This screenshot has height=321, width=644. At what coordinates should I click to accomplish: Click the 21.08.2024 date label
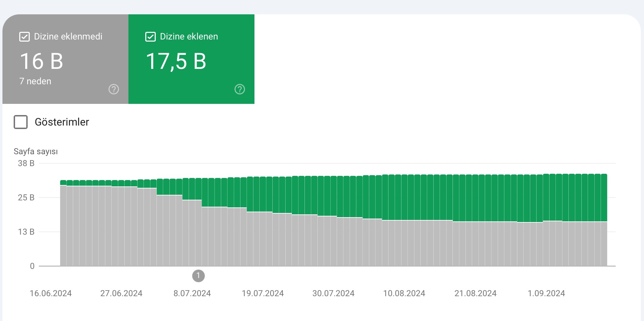click(476, 293)
